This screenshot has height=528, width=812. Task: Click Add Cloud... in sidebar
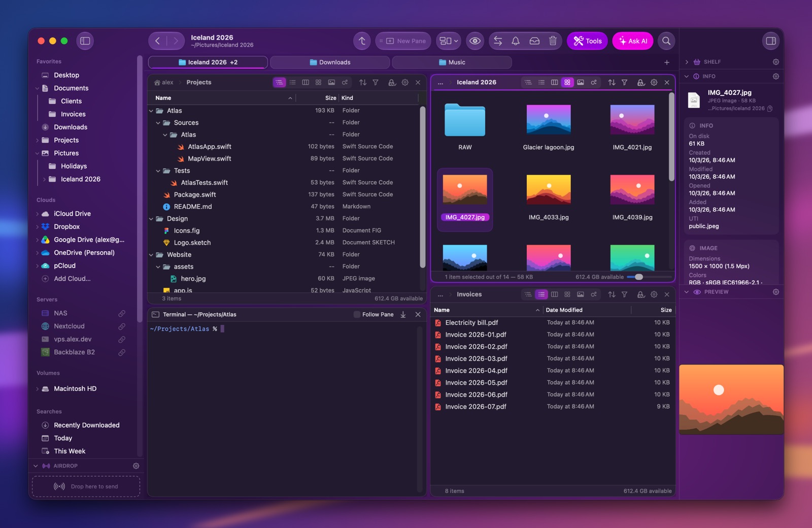click(x=72, y=279)
